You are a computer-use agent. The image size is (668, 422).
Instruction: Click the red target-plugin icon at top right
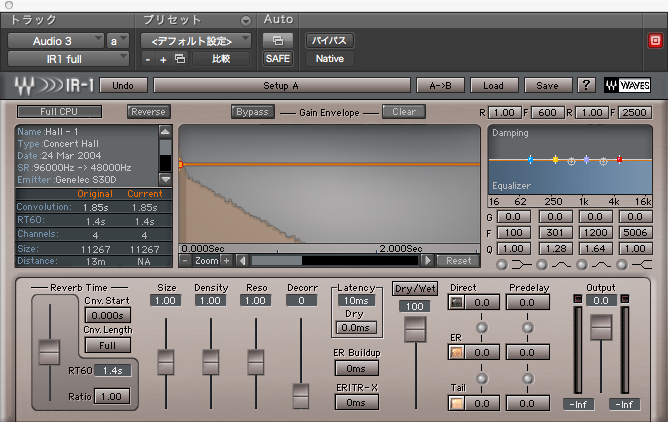(x=655, y=41)
